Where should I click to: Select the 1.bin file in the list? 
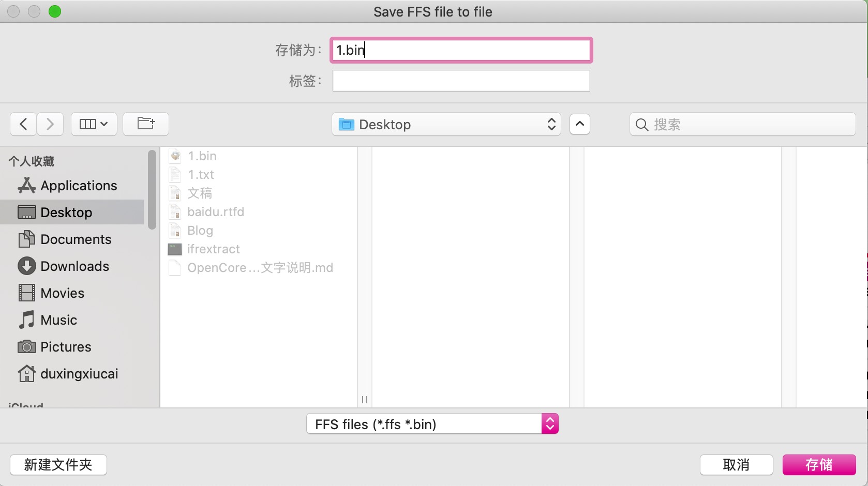tap(259, 156)
